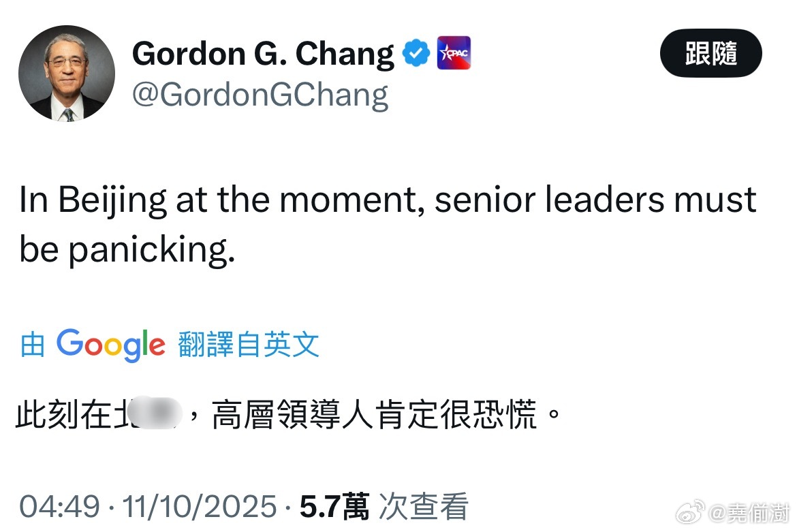Click the 11/10/2025 post date
The height and width of the screenshot is (532, 797).
pos(199,507)
